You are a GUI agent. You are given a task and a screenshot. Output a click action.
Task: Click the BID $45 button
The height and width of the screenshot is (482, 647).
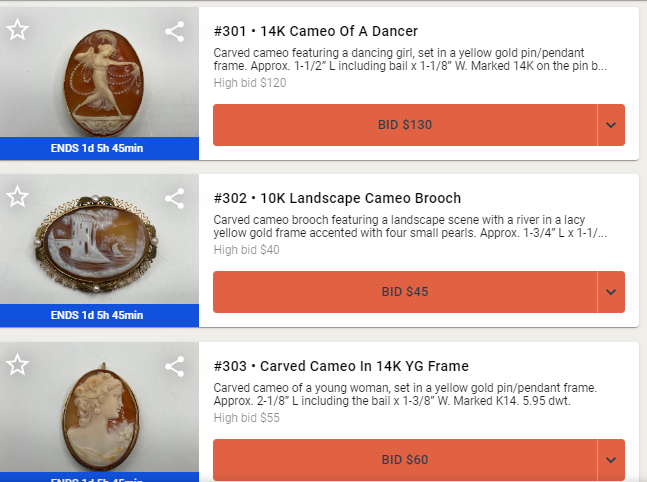[x=405, y=292]
